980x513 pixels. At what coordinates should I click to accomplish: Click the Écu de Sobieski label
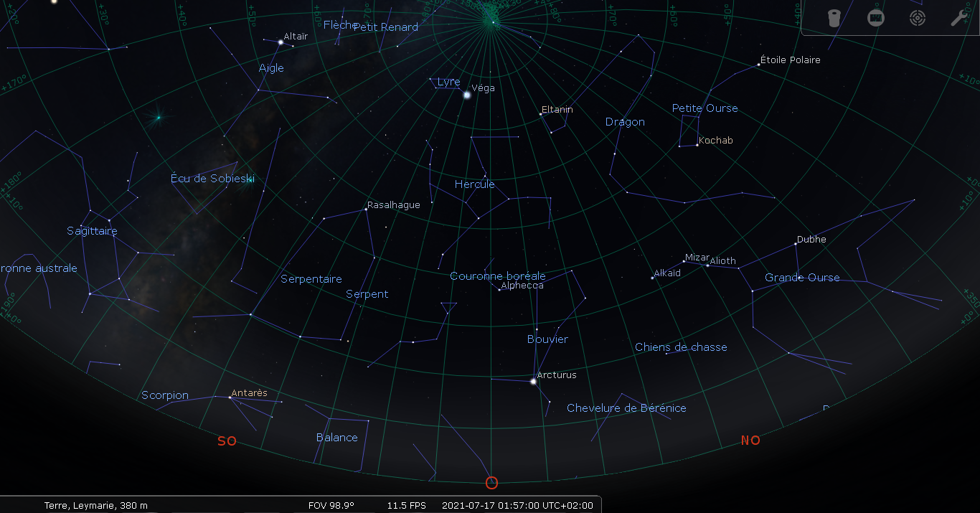point(212,179)
